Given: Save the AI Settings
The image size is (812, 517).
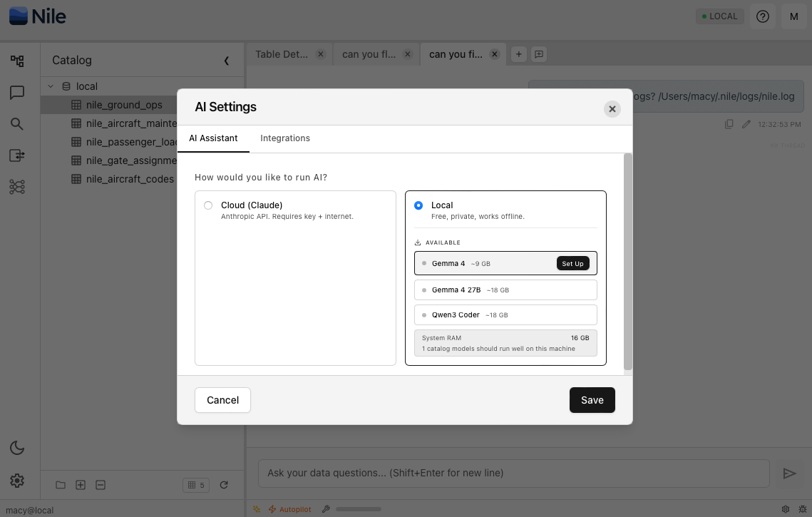Looking at the screenshot, I should coord(592,400).
